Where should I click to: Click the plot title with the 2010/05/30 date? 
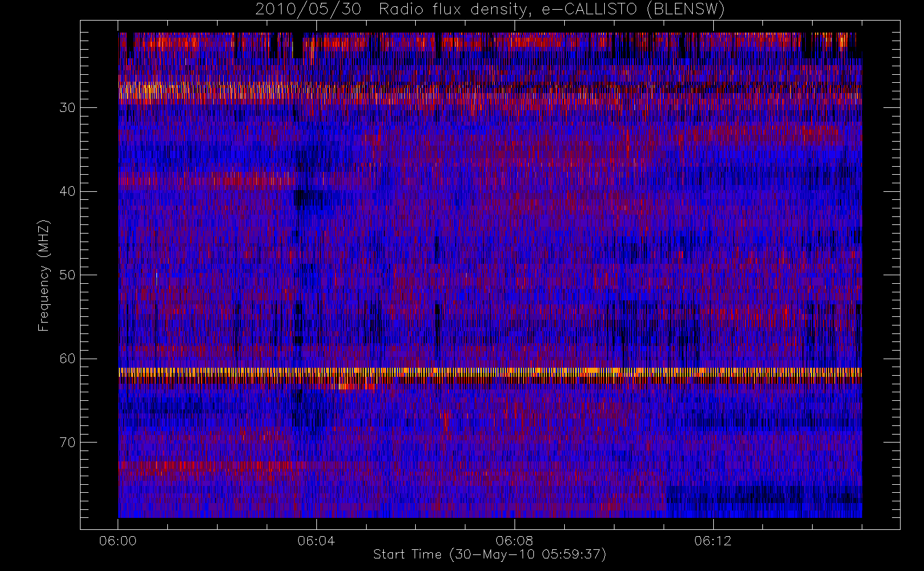click(x=489, y=9)
